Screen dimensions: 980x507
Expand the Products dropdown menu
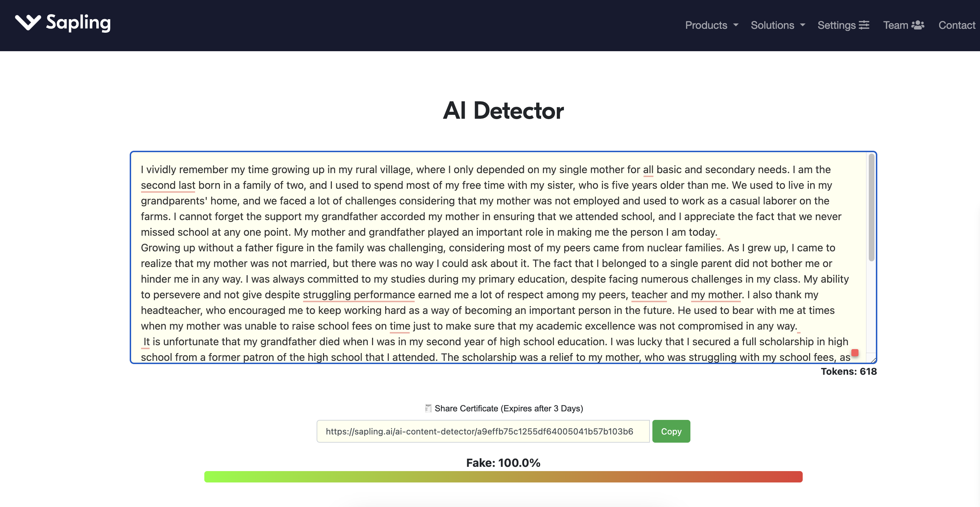click(711, 25)
